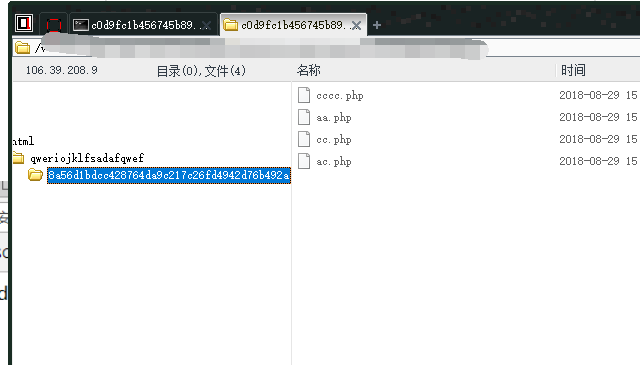Click the timestamp of cccc.php
This screenshot has height=365, width=640.
click(599, 95)
